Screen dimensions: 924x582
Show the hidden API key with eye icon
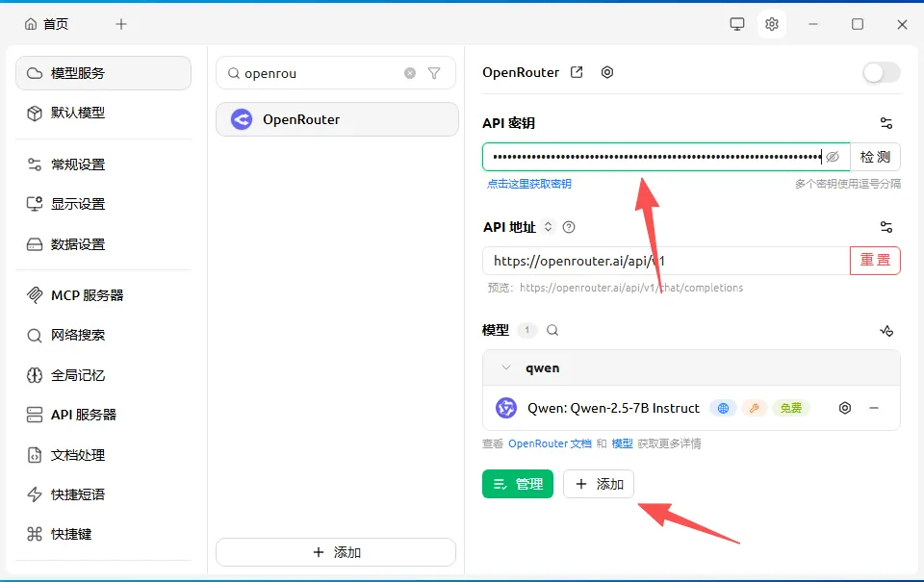[x=832, y=157]
